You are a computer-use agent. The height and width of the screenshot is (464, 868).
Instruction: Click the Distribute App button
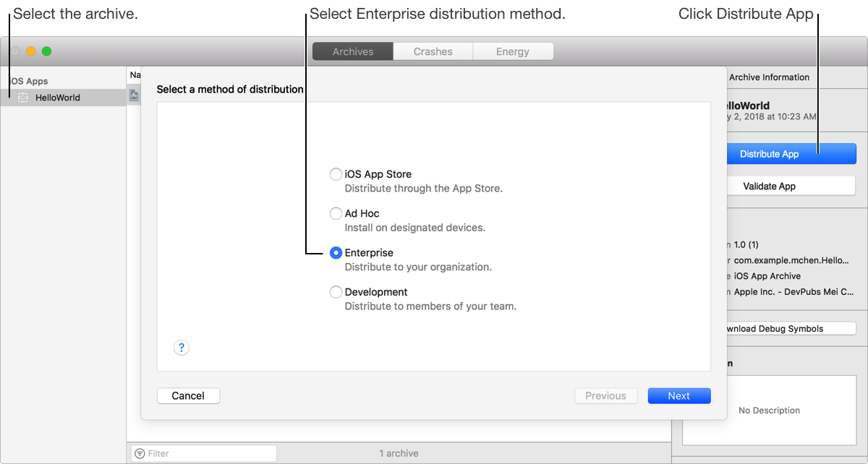770,154
